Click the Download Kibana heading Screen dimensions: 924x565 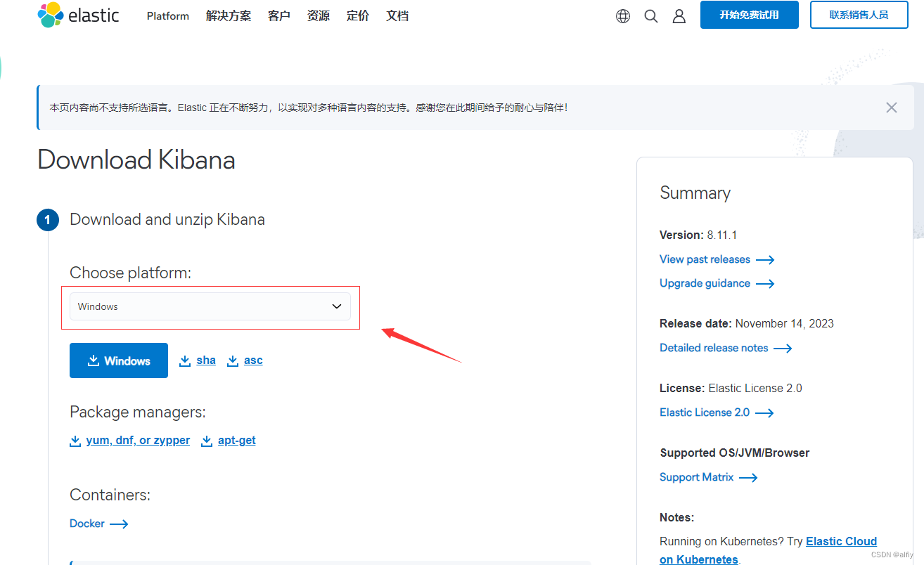136,160
